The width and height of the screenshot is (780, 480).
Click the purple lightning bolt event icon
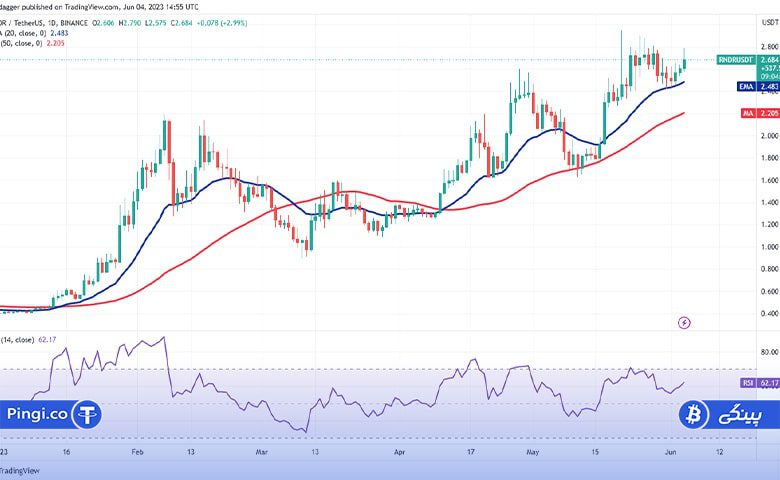click(x=684, y=323)
